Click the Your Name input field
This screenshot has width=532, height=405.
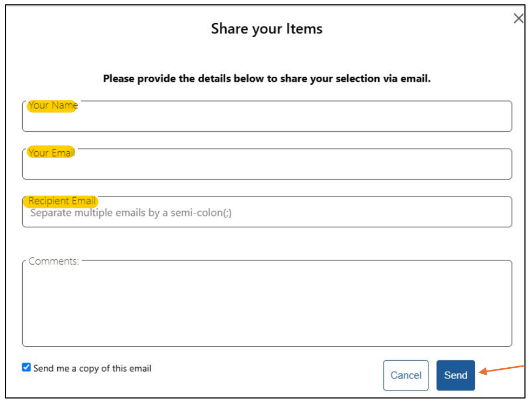point(267,117)
